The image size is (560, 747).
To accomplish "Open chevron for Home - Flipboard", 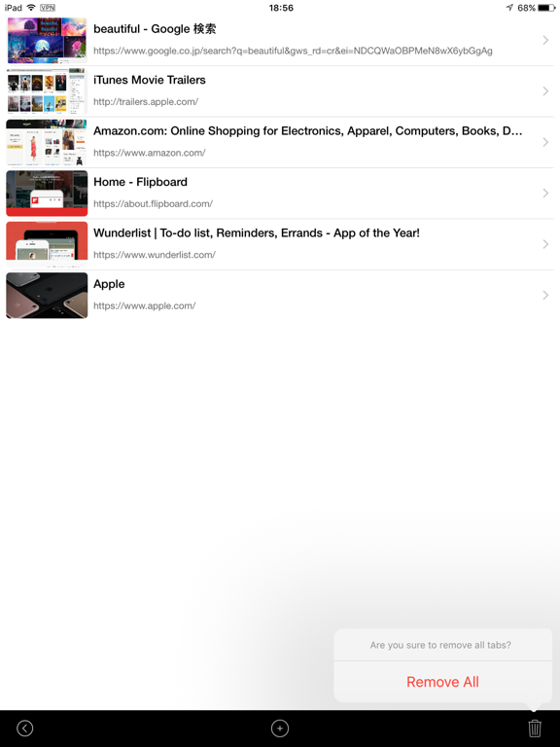I will point(545,193).
